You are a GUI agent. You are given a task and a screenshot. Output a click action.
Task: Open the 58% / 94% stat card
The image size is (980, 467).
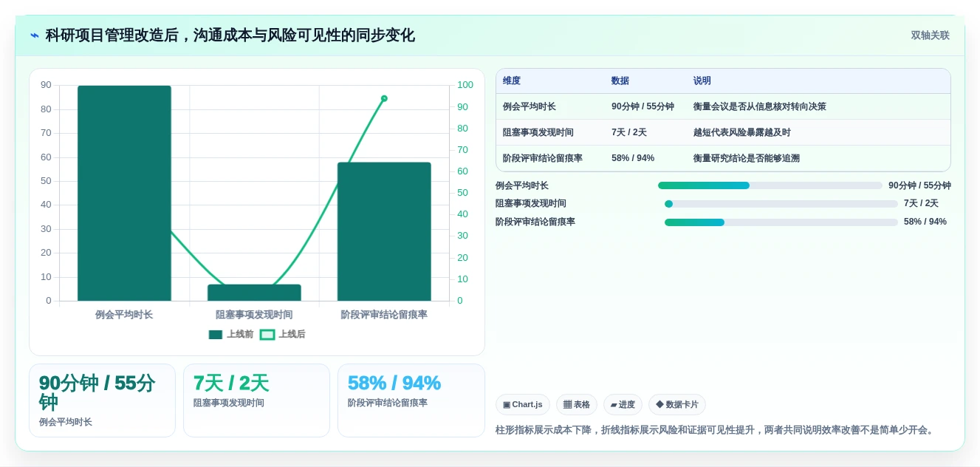tap(411, 400)
